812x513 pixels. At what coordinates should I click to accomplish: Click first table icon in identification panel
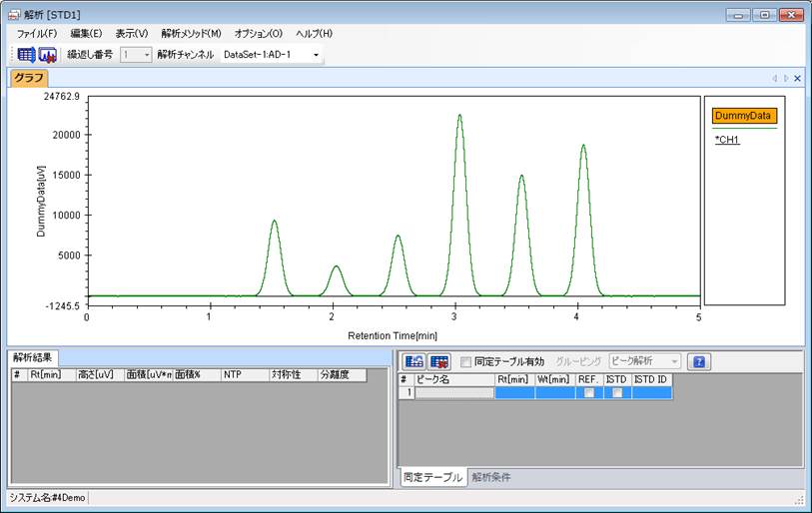pyautogui.click(x=413, y=361)
